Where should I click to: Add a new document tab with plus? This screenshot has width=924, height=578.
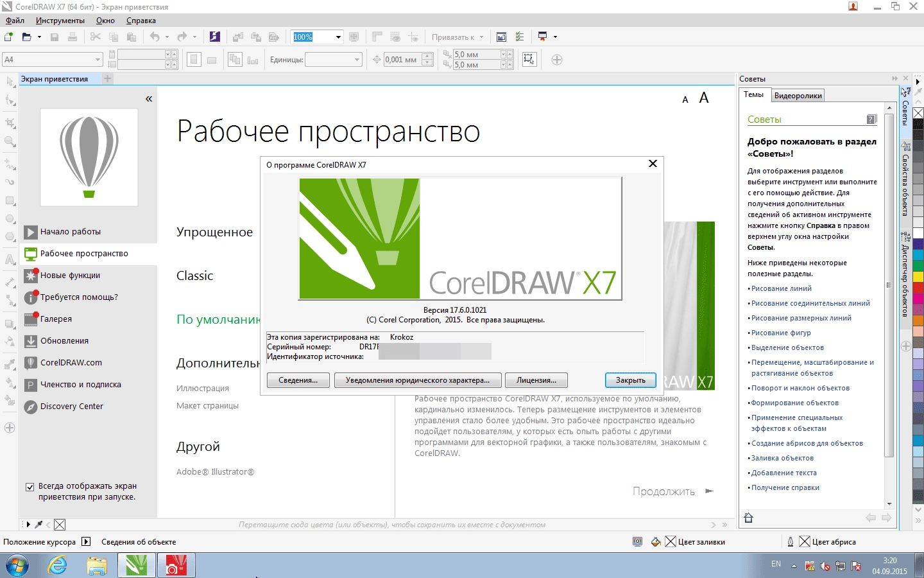pyautogui.click(x=108, y=78)
